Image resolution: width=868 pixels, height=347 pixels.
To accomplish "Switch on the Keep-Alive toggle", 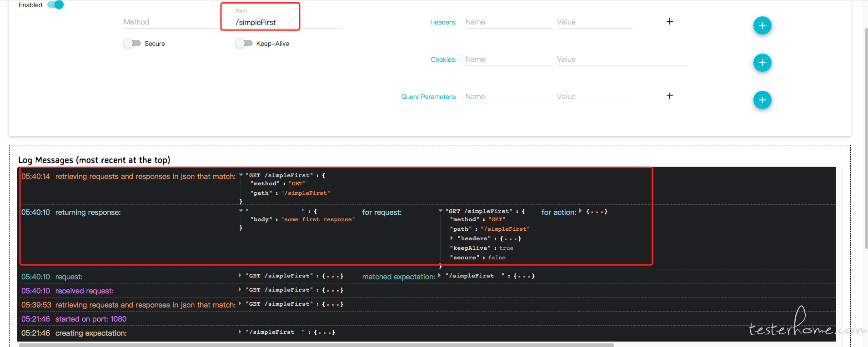I will pyautogui.click(x=244, y=43).
